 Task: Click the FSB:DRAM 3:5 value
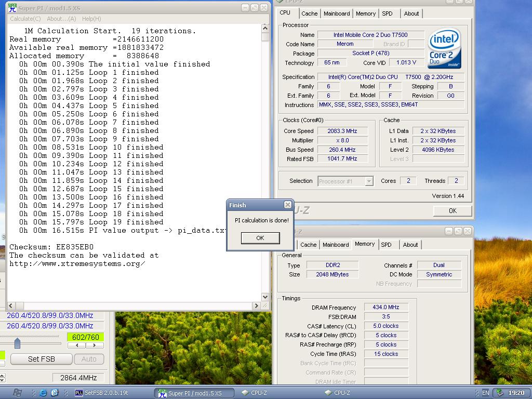[x=386, y=316]
